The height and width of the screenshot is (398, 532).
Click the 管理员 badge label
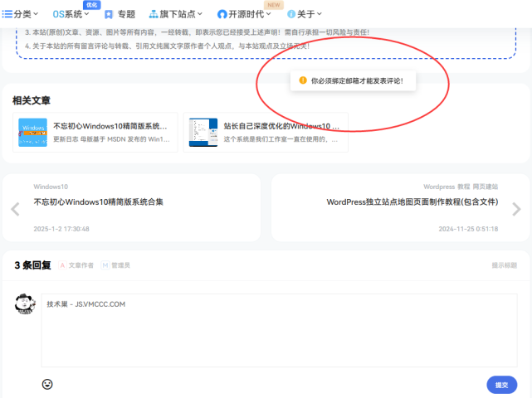click(115, 265)
